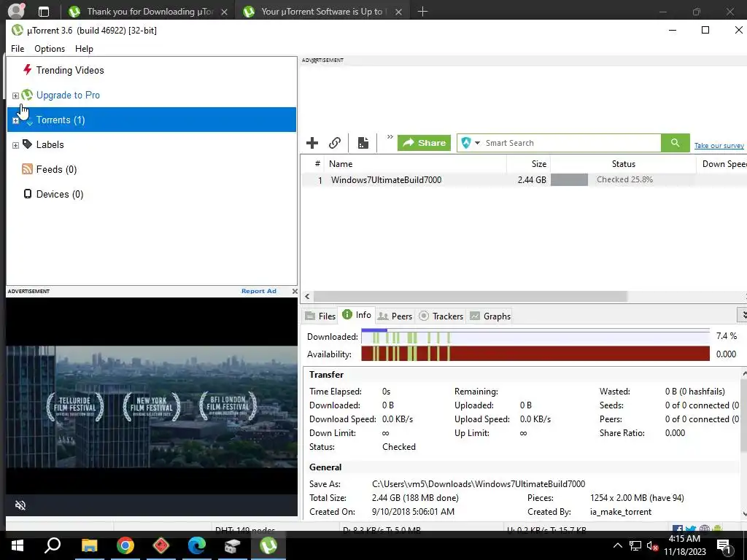Click the green search magnifier button
The image size is (747, 560).
[x=675, y=143]
